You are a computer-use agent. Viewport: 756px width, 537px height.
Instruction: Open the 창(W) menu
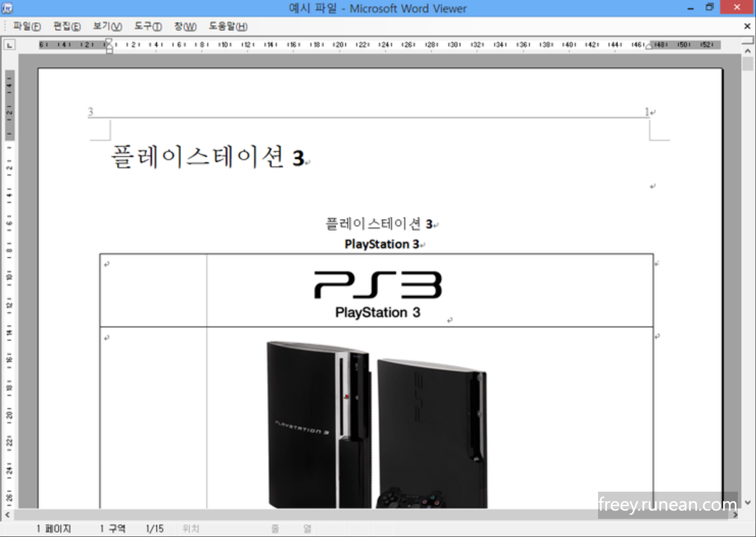click(186, 26)
